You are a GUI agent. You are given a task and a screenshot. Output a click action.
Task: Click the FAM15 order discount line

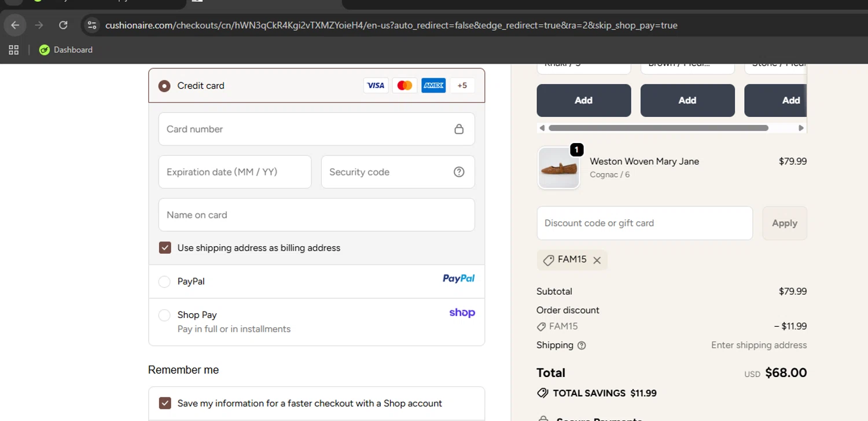[x=558, y=327]
